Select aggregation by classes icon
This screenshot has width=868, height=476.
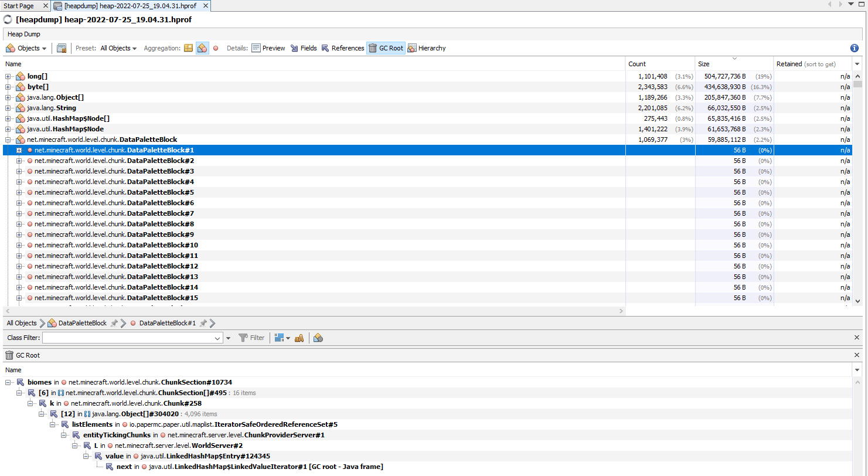tap(202, 48)
